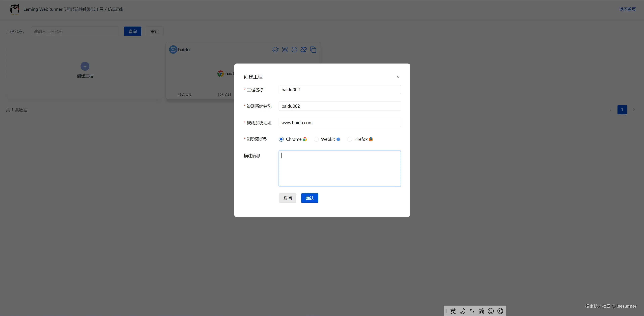Screen dimensions: 644x316
Task: Click the plus icon to create a project
Action: point(85,66)
